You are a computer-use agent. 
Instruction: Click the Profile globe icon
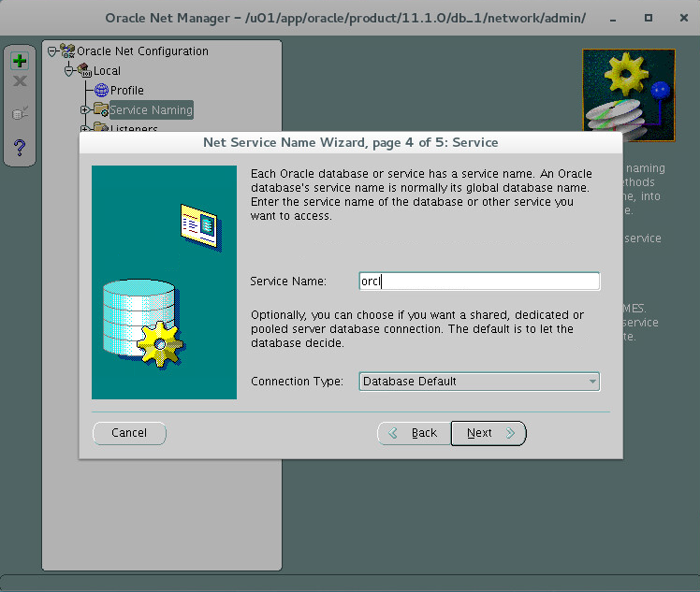101,90
